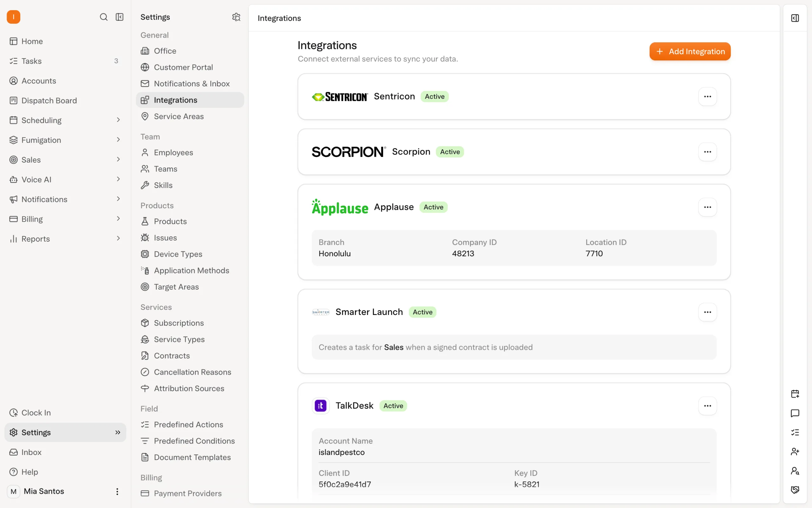This screenshot has width=812, height=508.
Task: Select Service Areas settings
Action: click(190, 116)
